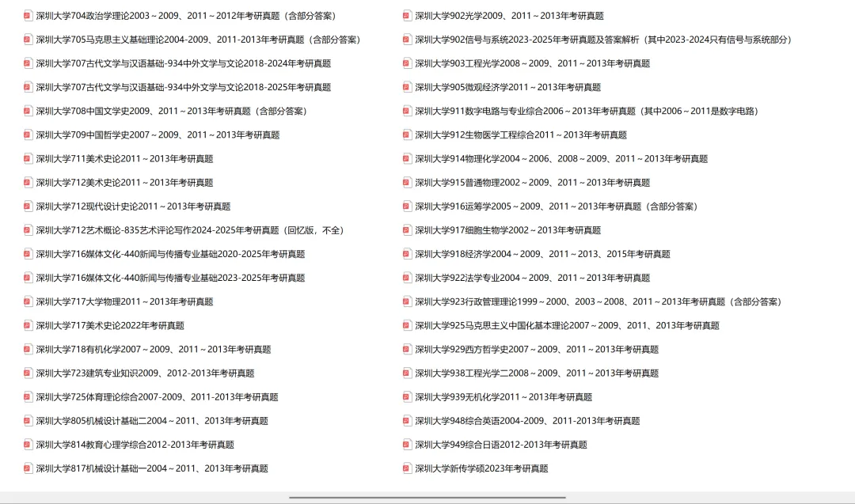Select 712艺术概论-835艺术评论写作 file name
855x504 pixels.
tap(192, 230)
